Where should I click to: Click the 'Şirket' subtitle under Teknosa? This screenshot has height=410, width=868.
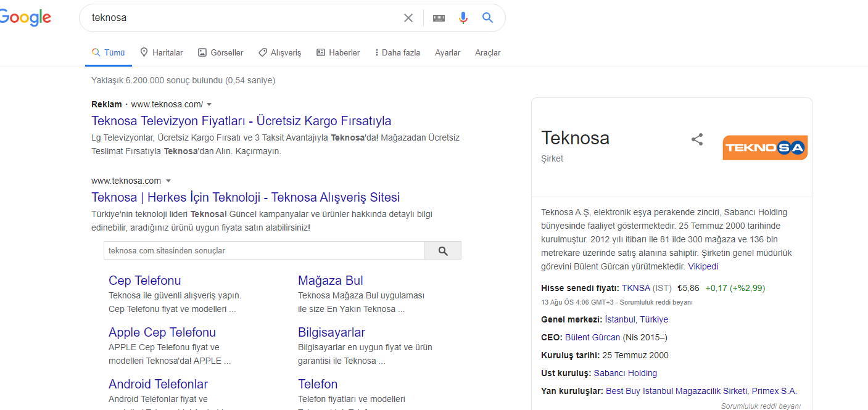click(x=552, y=158)
